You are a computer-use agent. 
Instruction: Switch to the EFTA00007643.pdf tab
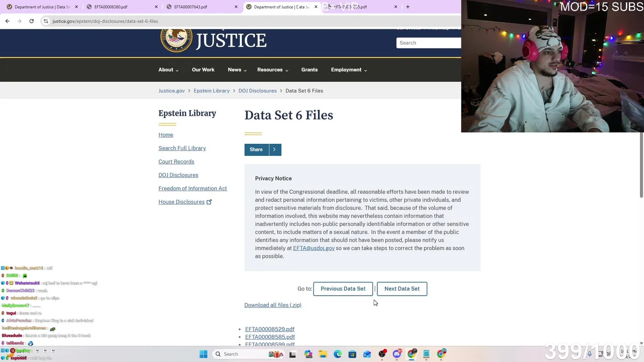[200, 7]
